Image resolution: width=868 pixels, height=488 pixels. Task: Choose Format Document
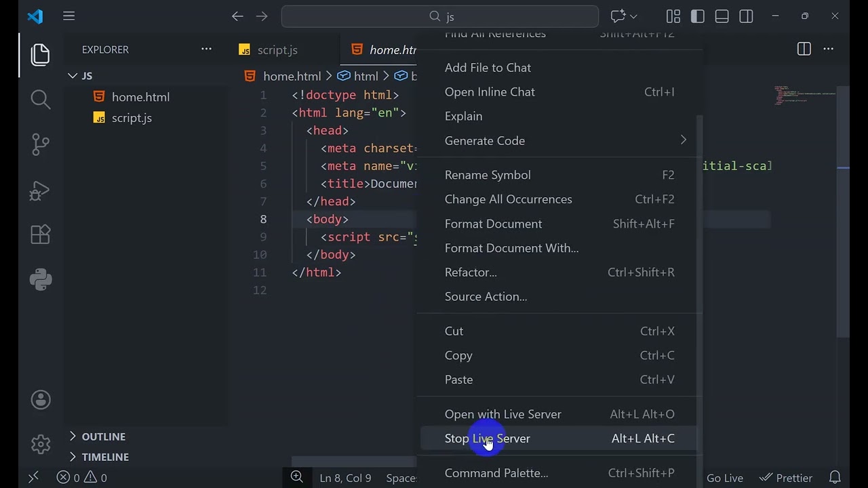pyautogui.click(x=559, y=224)
